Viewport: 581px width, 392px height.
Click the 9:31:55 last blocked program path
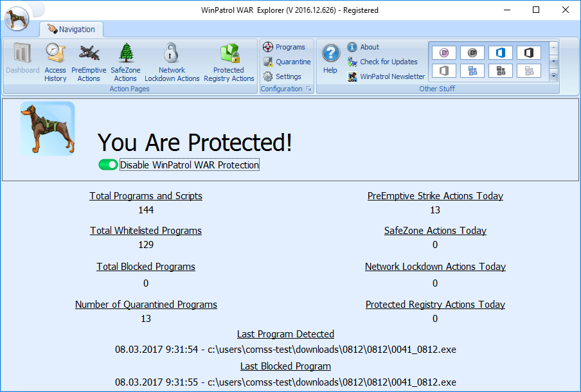tap(285, 382)
